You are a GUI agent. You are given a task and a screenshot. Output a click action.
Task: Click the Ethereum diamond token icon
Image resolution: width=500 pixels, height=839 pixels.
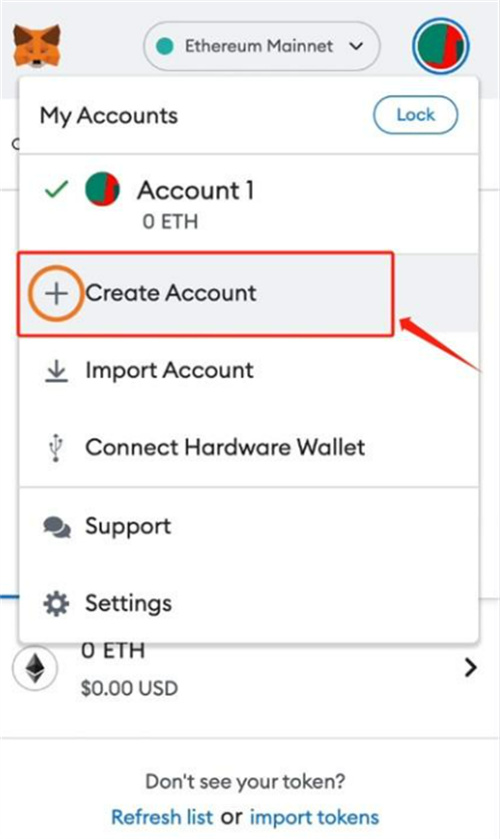click(x=35, y=667)
